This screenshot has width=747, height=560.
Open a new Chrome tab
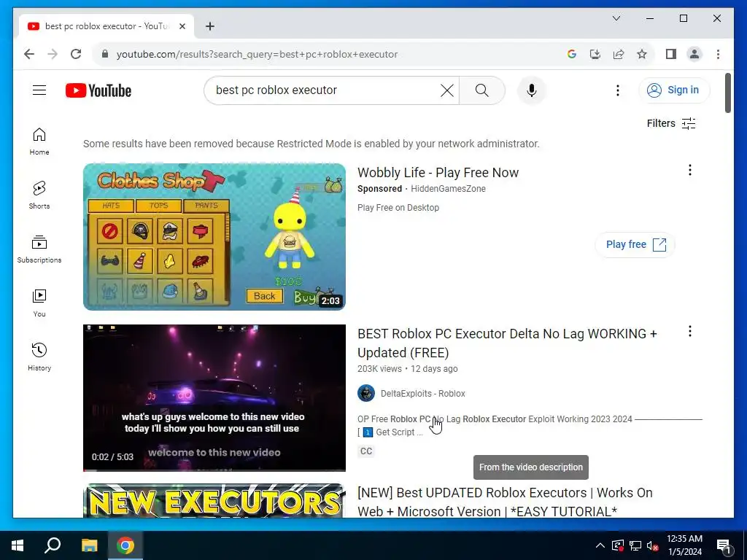pyautogui.click(x=209, y=26)
